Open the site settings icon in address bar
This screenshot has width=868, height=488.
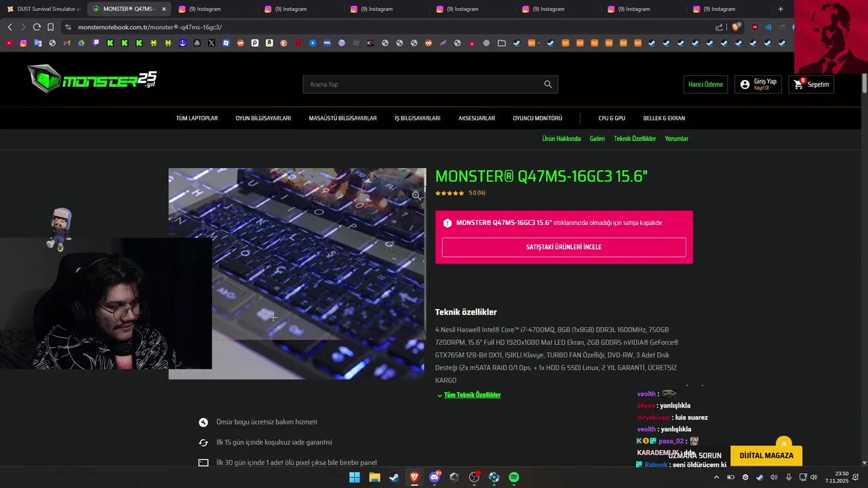coord(68,27)
